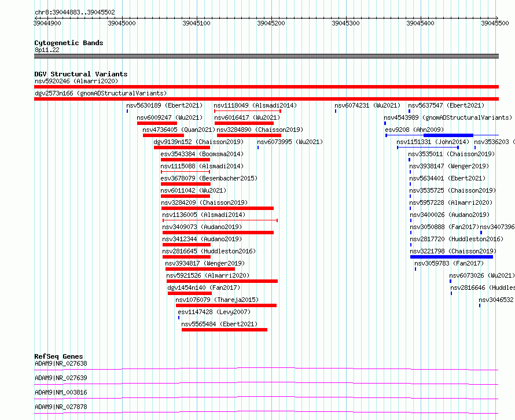Click the ADAM9|NR_027638 gene label

point(61,363)
